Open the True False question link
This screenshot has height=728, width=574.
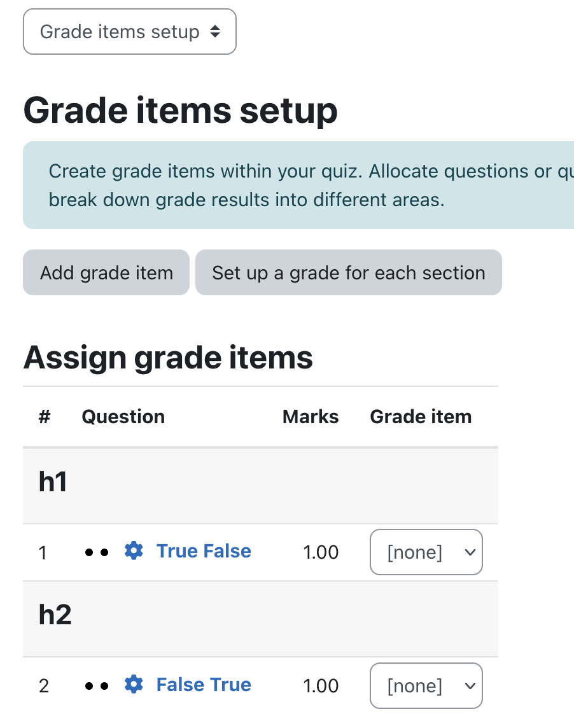pos(204,551)
